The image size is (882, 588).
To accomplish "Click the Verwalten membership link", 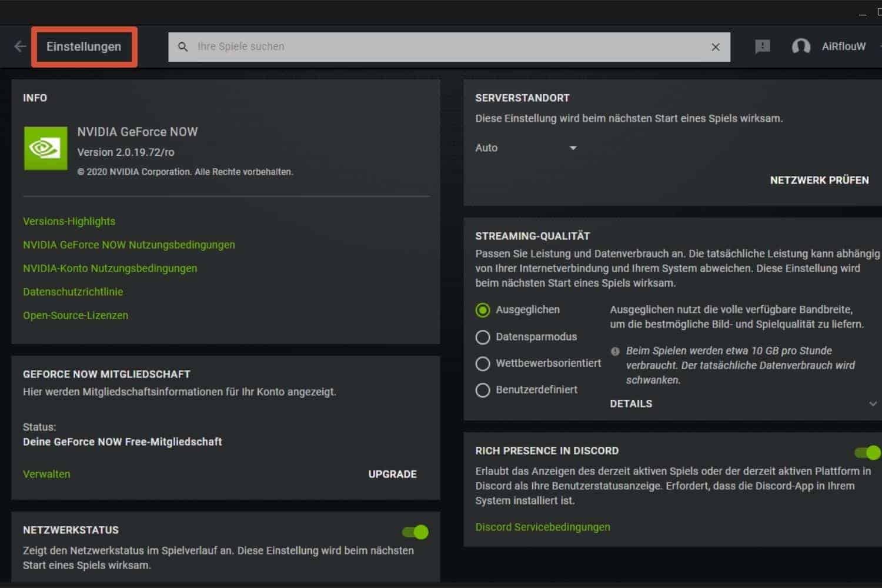I will click(x=46, y=474).
